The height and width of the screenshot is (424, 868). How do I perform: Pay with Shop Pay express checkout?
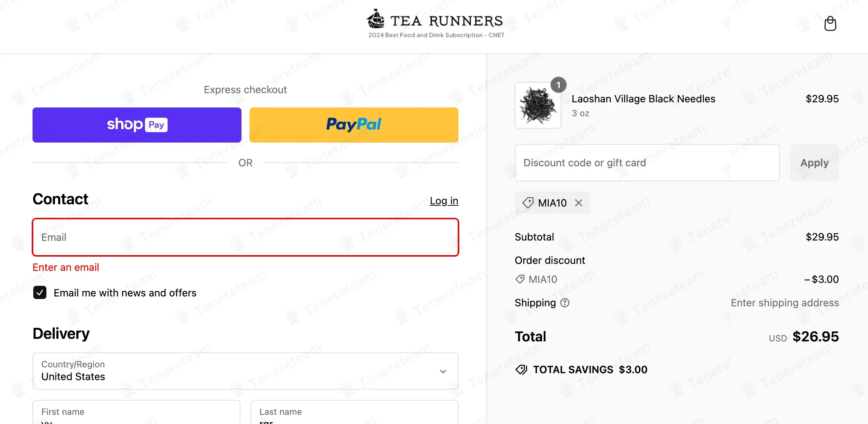click(137, 125)
